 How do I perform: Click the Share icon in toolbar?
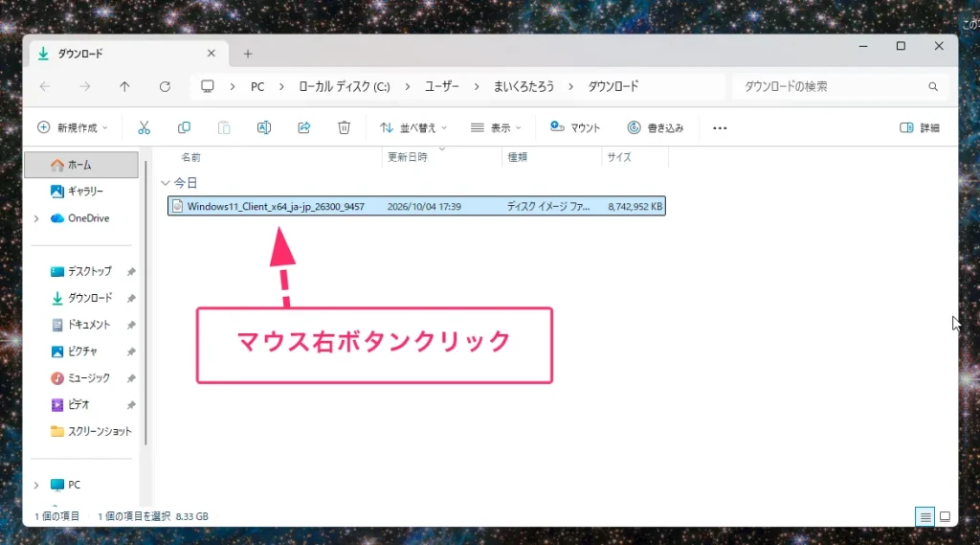click(x=303, y=127)
